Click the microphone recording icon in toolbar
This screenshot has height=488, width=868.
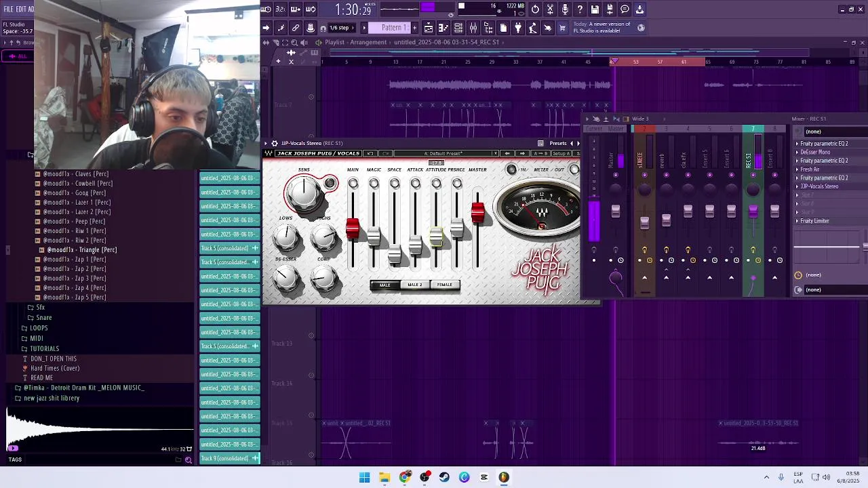pyautogui.click(x=565, y=9)
